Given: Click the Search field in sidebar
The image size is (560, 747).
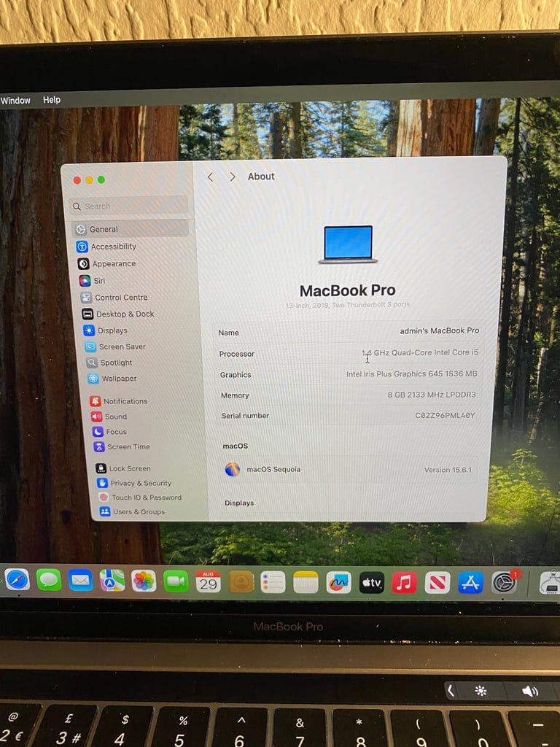Looking at the screenshot, I should click(x=128, y=206).
